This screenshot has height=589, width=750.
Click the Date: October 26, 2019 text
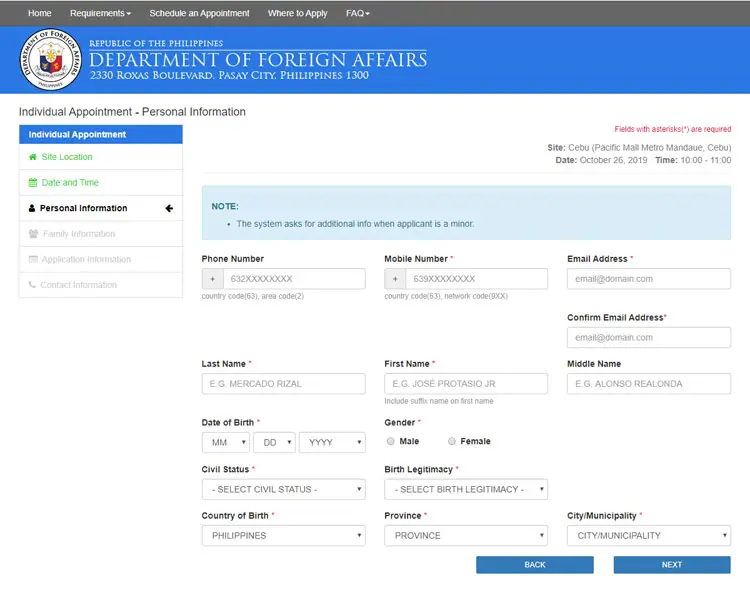point(601,160)
